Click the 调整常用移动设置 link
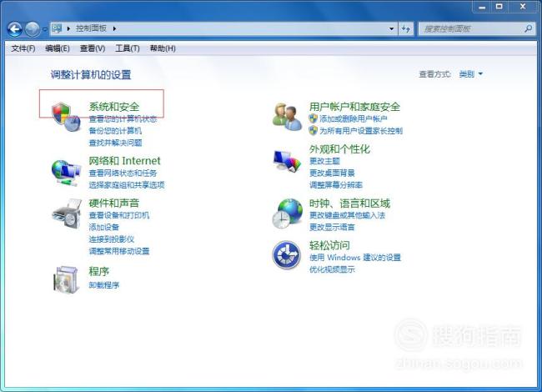Viewport: 542px width, 392px height. [119, 251]
